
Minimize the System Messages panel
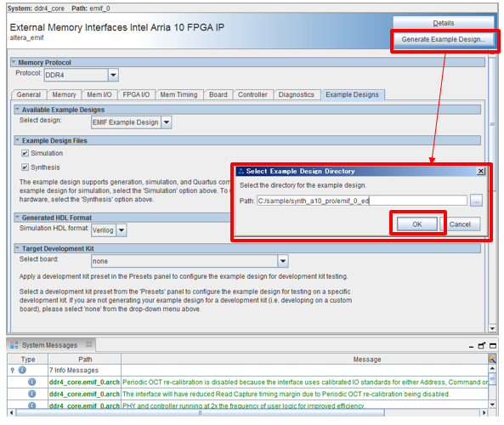pos(471,346)
